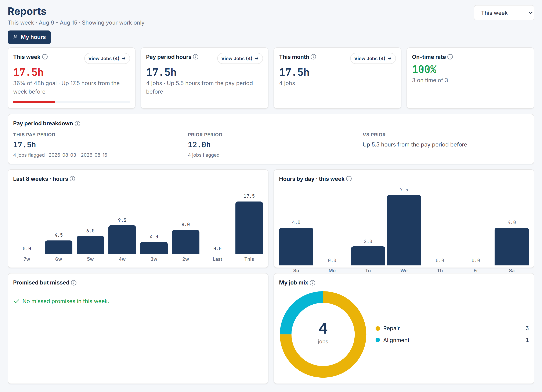The width and height of the screenshot is (542, 392).
Task: Open View Jobs (4) in This week card
Action: click(107, 59)
